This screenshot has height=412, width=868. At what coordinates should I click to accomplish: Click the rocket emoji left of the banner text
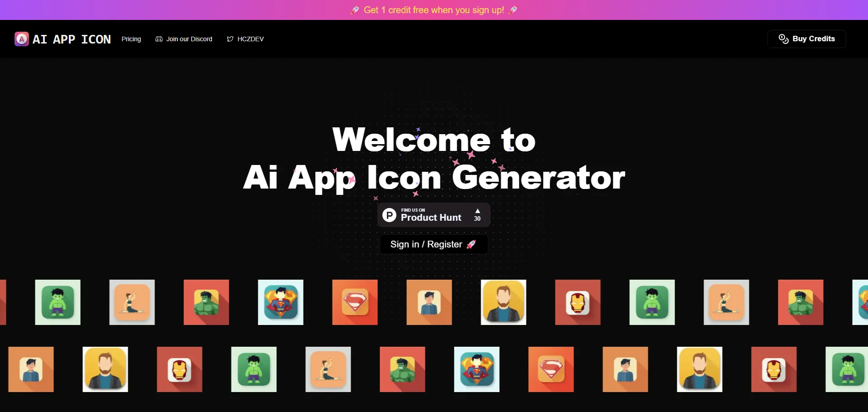(355, 10)
